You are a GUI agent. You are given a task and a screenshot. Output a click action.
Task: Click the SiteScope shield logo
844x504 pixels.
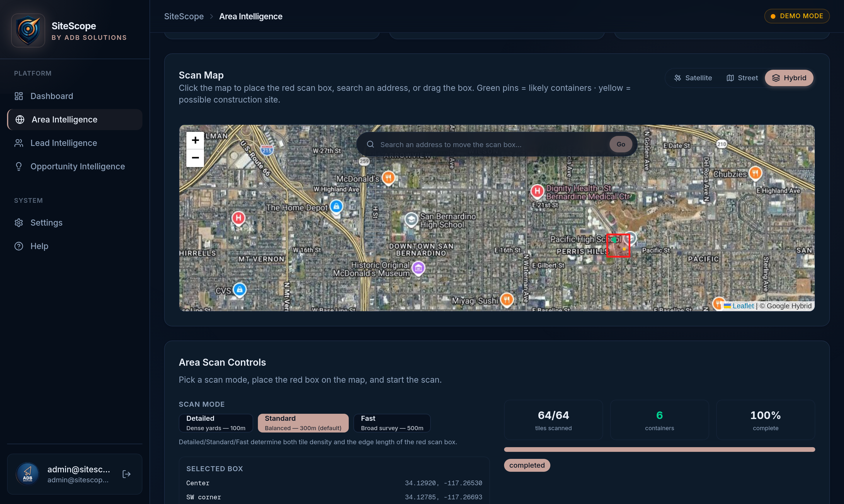point(28,30)
